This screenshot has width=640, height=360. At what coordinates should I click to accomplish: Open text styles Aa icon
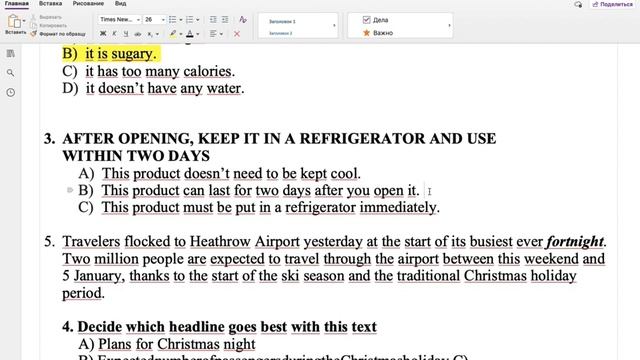coord(243,20)
